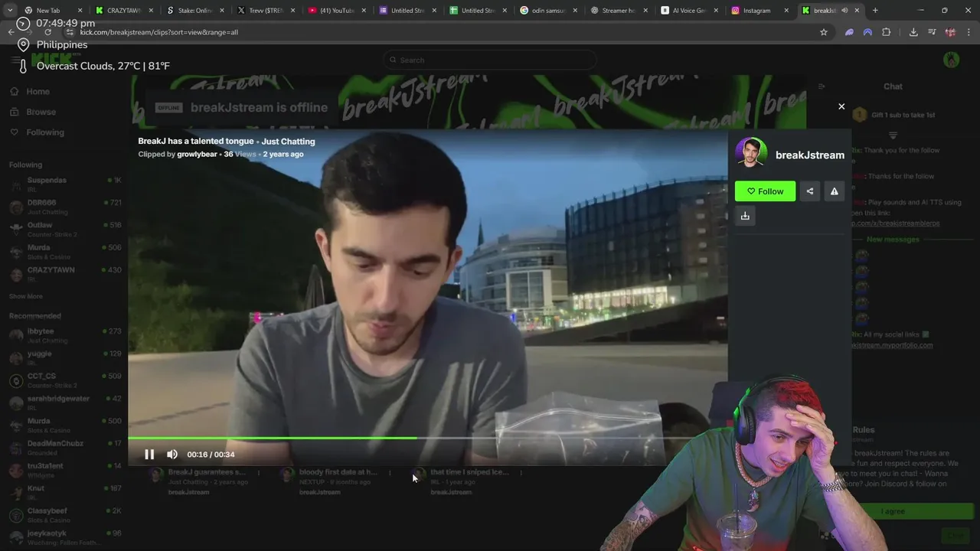Open Classybeef channel in Recommended
The width and height of the screenshot is (980, 551).
[x=65, y=514]
